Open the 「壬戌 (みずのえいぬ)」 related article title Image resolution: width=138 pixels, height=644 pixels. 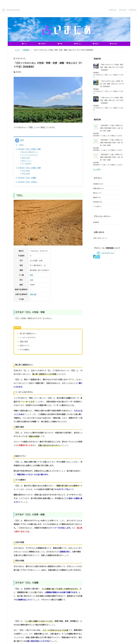click(112, 84)
